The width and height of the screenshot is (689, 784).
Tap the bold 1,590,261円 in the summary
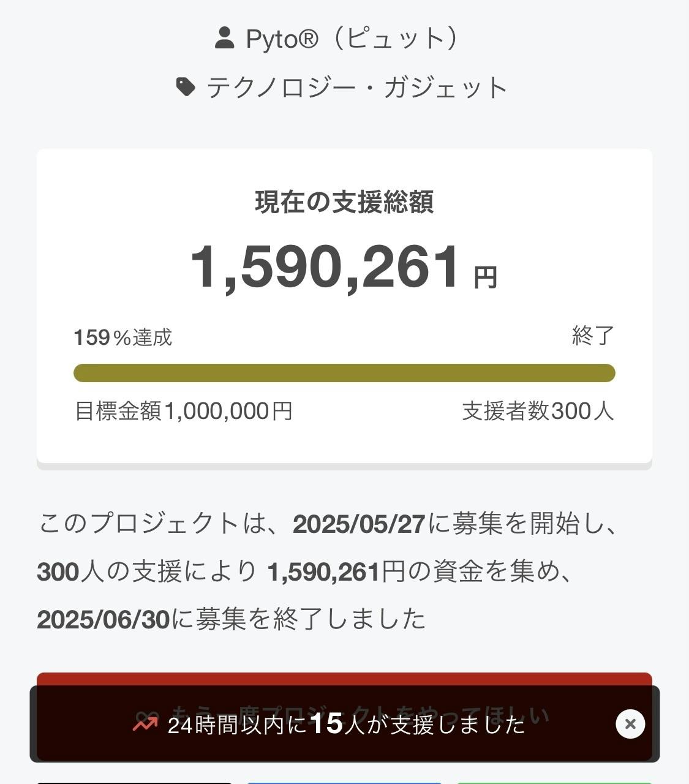tap(336, 572)
